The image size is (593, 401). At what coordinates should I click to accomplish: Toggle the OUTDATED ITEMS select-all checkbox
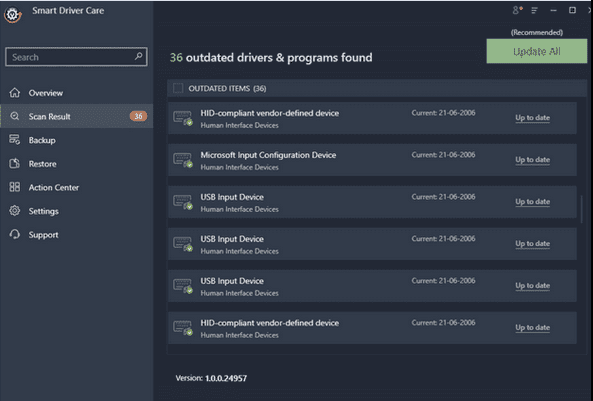[x=178, y=88]
